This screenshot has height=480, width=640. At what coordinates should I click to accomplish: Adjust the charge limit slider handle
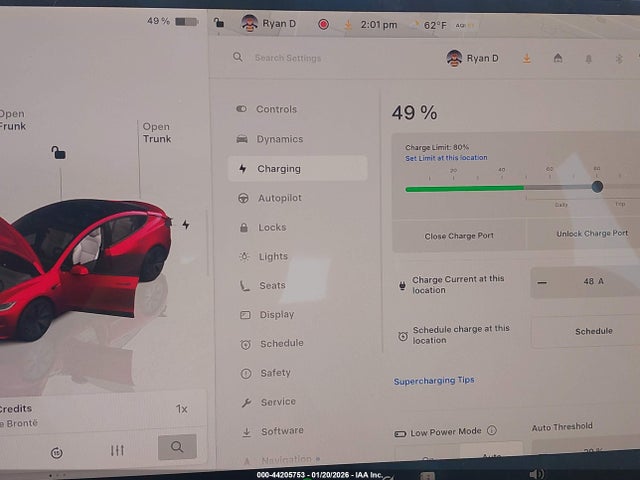click(x=597, y=187)
